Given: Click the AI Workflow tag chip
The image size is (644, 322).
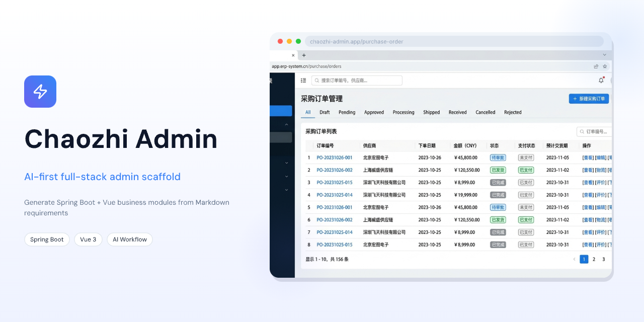Looking at the screenshot, I should [x=130, y=239].
